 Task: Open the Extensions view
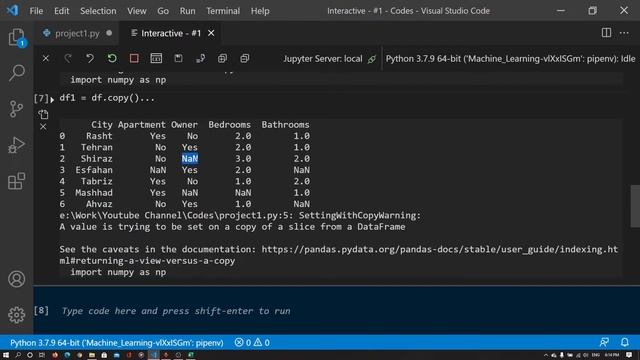coord(16,181)
